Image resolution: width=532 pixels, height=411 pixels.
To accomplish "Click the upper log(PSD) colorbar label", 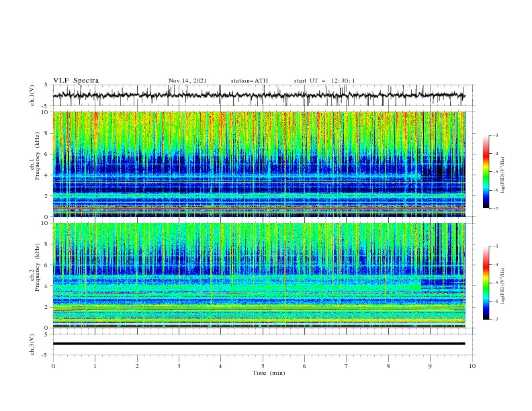I will click(x=503, y=175).
